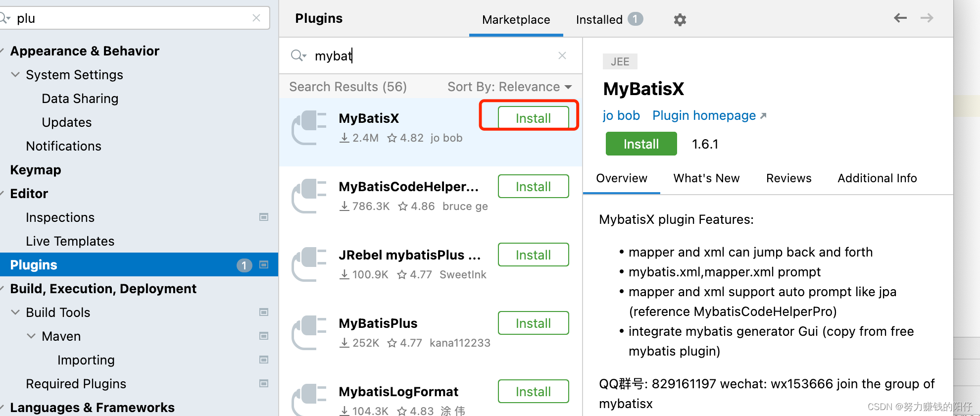This screenshot has width=980, height=416.
Task: Install MyBatisCodeHelper plugin
Action: coord(533,186)
